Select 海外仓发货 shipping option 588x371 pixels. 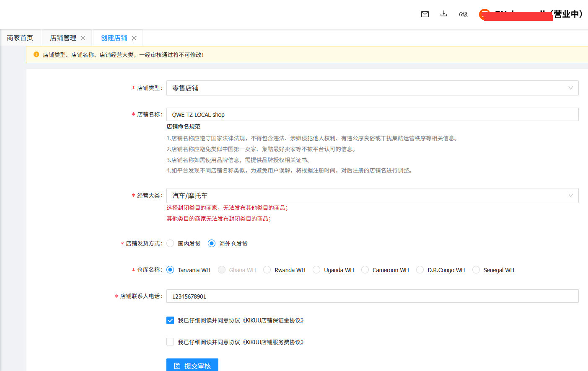(x=212, y=243)
